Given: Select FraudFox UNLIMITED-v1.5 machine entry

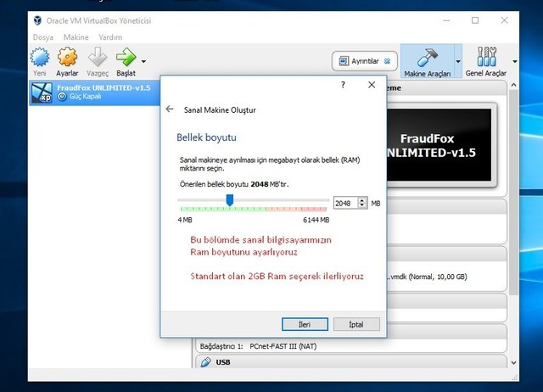Looking at the screenshot, I should pos(94,92).
